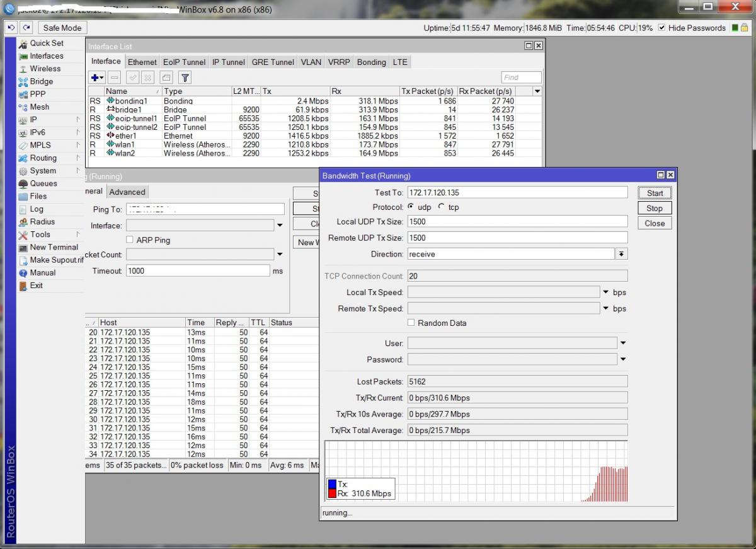Screen dimensions: 756x549
Task: Open Wireless from the sidebar
Action: coord(45,69)
